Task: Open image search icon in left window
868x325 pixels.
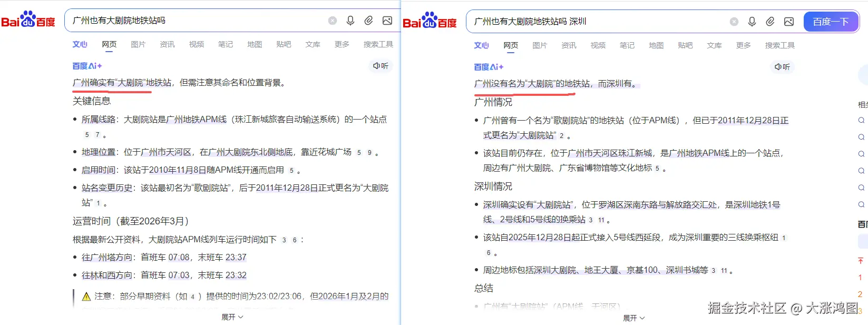Action: [387, 21]
